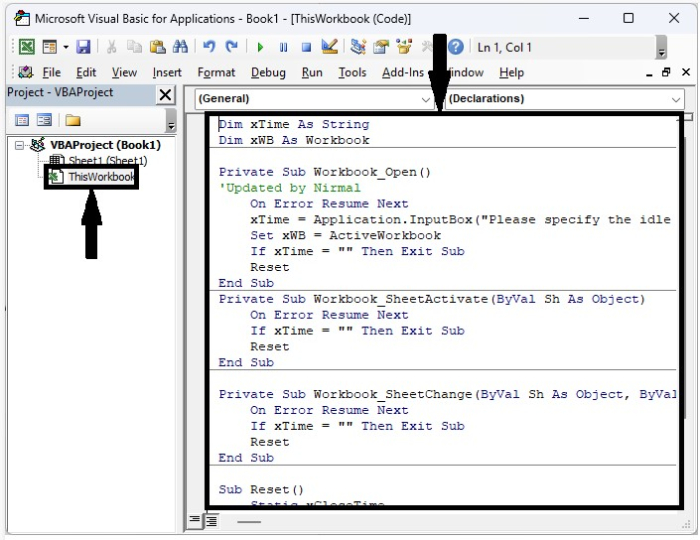Undo the last action
700x540 pixels.
[x=209, y=47]
